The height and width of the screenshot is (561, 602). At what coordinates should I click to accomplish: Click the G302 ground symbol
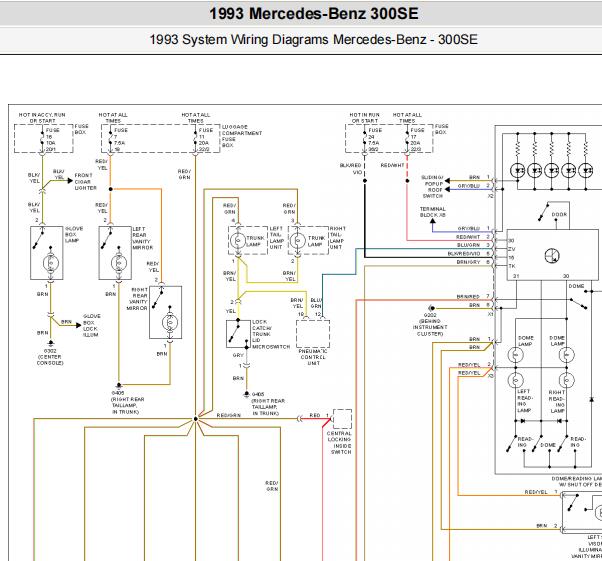pos(50,343)
